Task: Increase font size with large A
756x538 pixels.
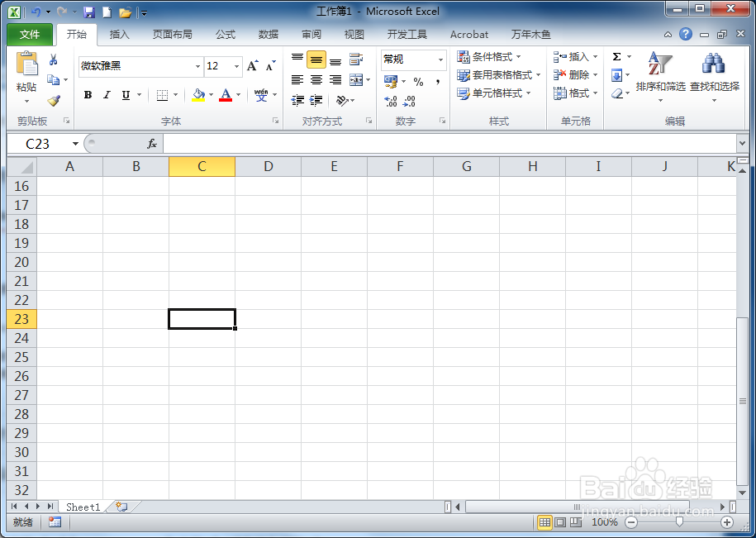Action: pyautogui.click(x=252, y=66)
